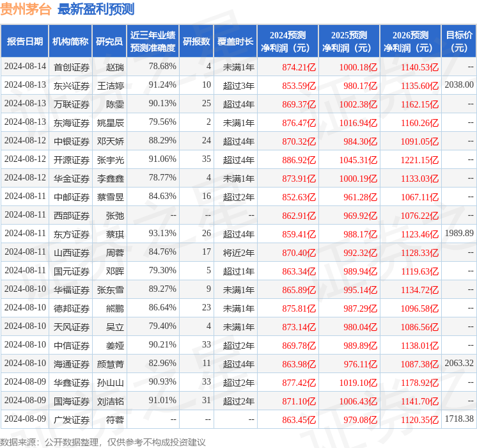
Task: Click 2026 forecast value 1221.15亿
Action: 419,160
